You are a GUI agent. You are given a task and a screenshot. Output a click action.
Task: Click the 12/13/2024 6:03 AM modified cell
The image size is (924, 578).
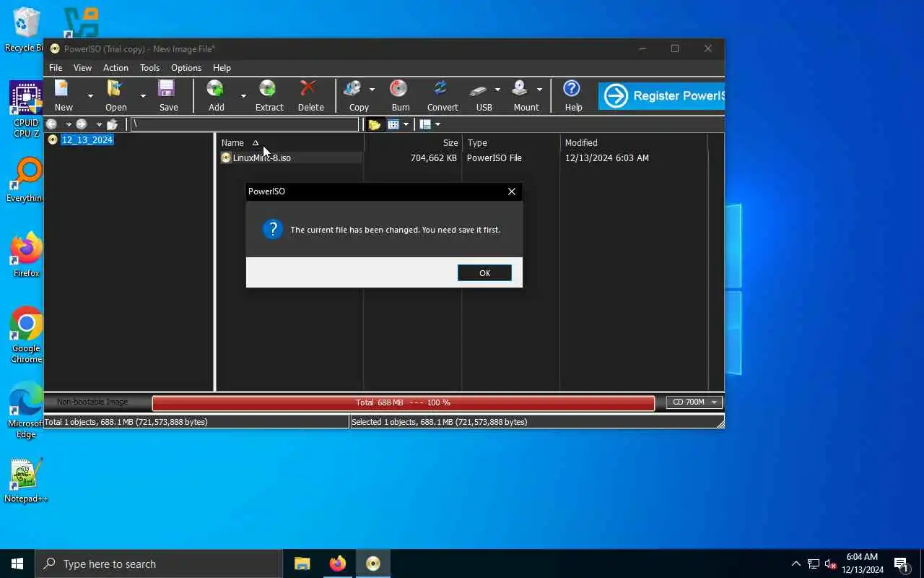[606, 158]
